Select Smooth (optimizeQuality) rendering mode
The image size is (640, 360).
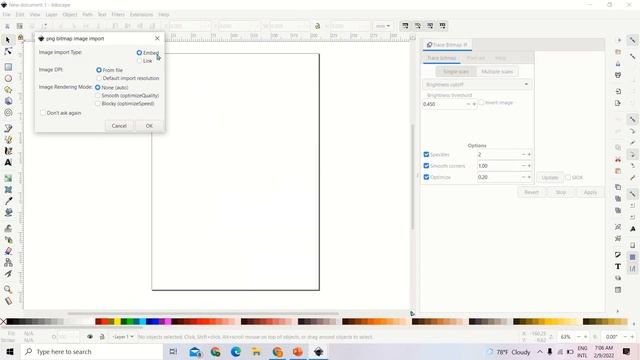(98, 96)
